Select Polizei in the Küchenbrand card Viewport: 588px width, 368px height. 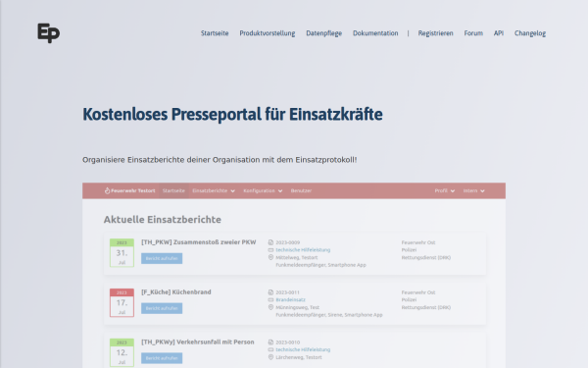point(409,300)
